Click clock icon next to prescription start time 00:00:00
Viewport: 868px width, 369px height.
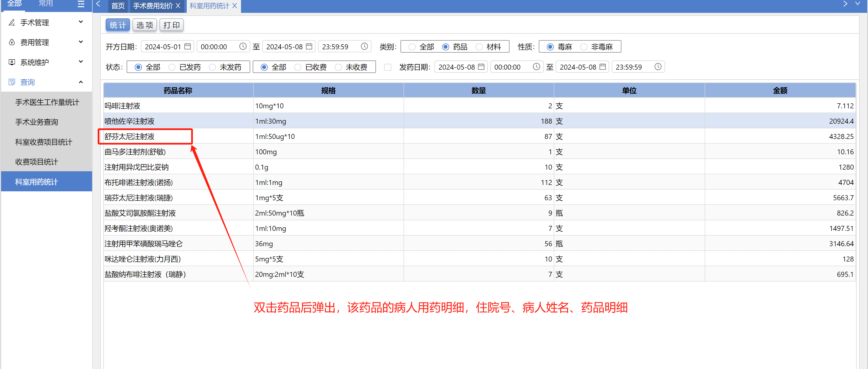point(243,47)
